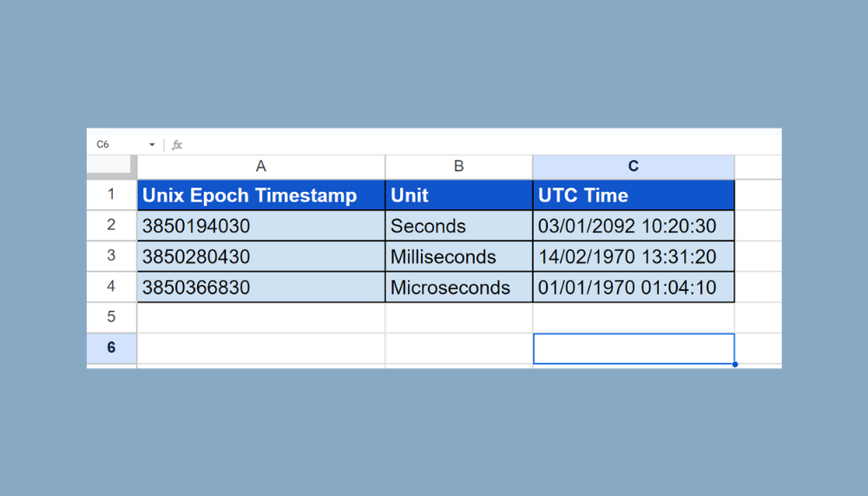The height and width of the screenshot is (496, 868).
Task: Select row 5 header
Action: coord(111,317)
